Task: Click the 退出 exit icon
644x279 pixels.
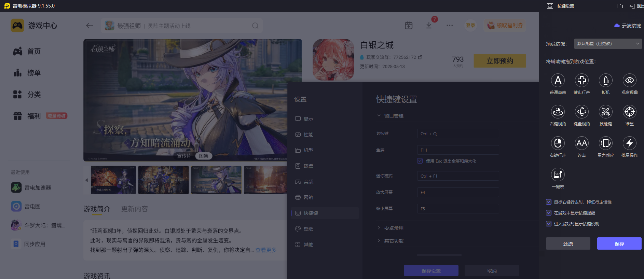Action: pyautogui.click(x=632, y=6)
